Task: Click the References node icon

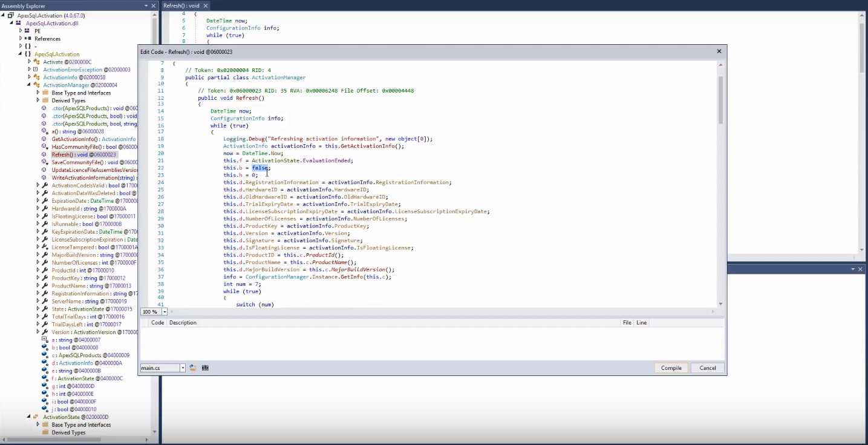Action: [28, 39]
